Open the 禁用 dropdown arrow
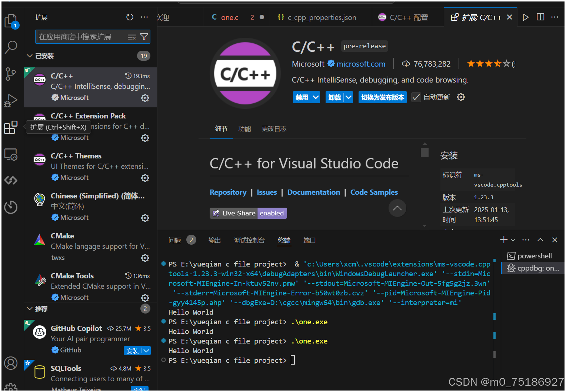 point(316,97)
